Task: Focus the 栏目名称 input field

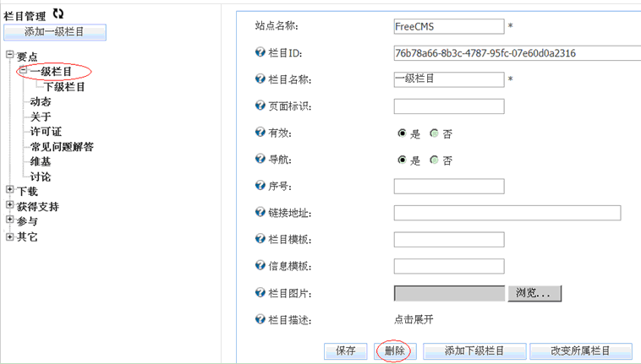Action: tap(449, 79)
